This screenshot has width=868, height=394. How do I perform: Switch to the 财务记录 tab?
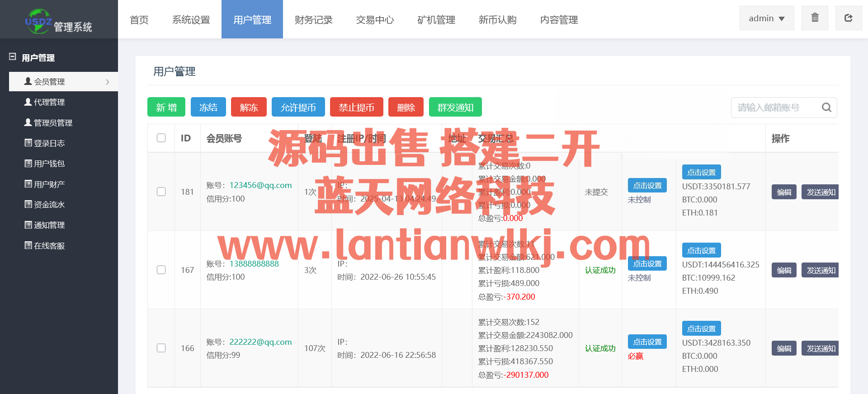(x=313, y=20)
